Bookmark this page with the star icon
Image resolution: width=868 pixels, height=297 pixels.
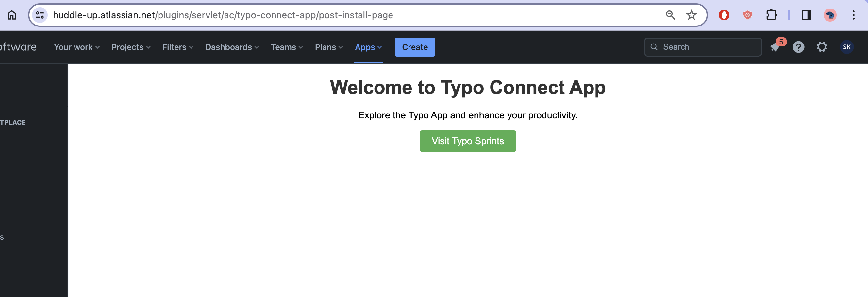pyautogui.click(x=691, y=15)
